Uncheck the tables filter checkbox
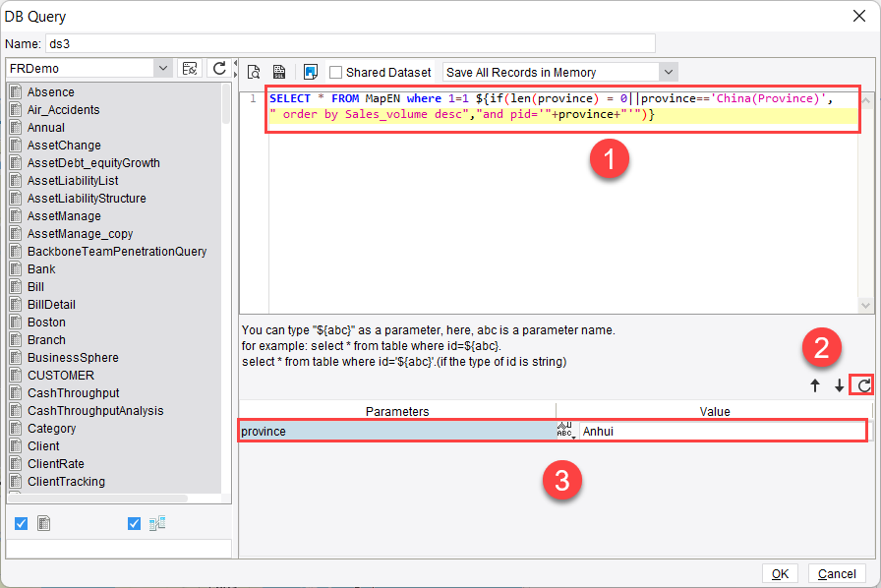 click(21, 523)
